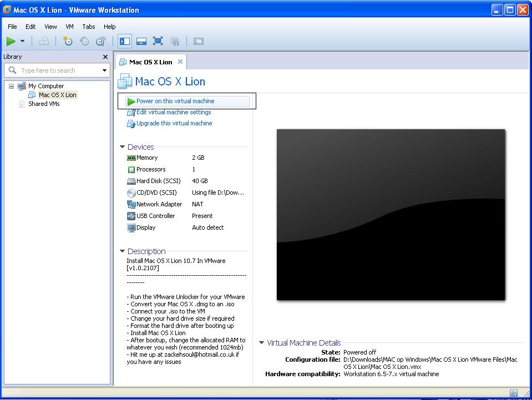Click the Powered off state text
This screenshot has height=400, width=532.
[359, 352]
